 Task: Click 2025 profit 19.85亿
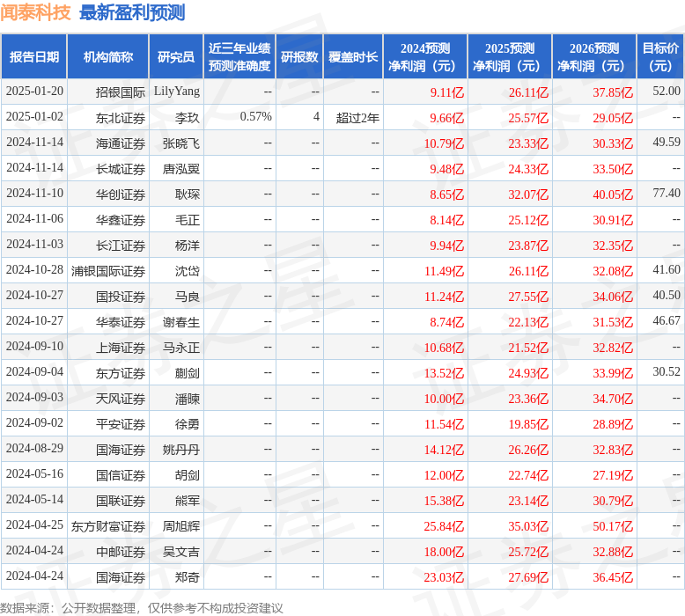[528, 424]
